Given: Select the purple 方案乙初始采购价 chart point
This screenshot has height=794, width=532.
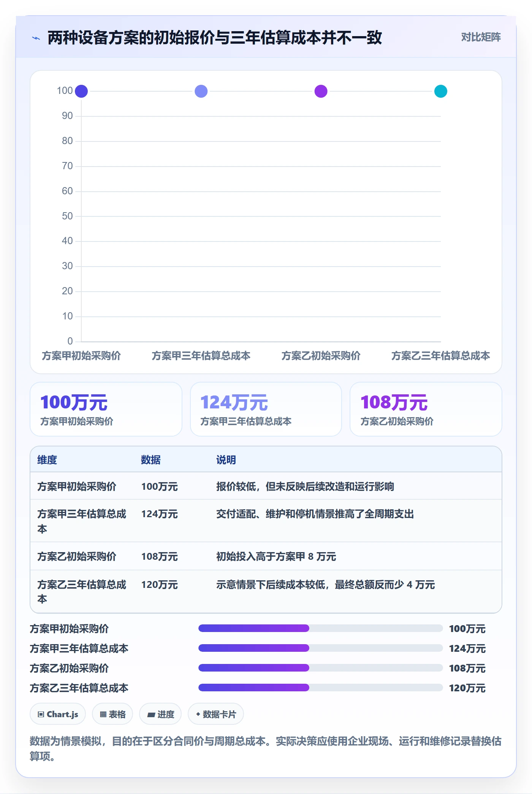Looking at the screenshot, I should (x=321, y=91).
